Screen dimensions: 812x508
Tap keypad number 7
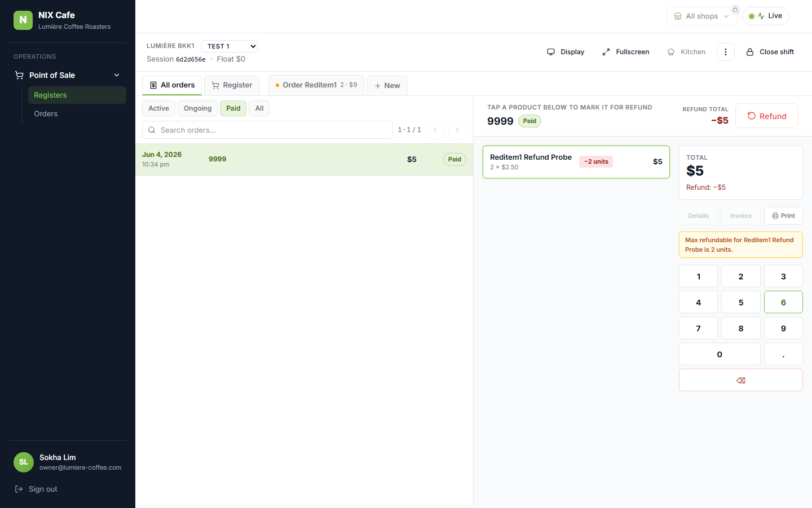pos(698,328)
